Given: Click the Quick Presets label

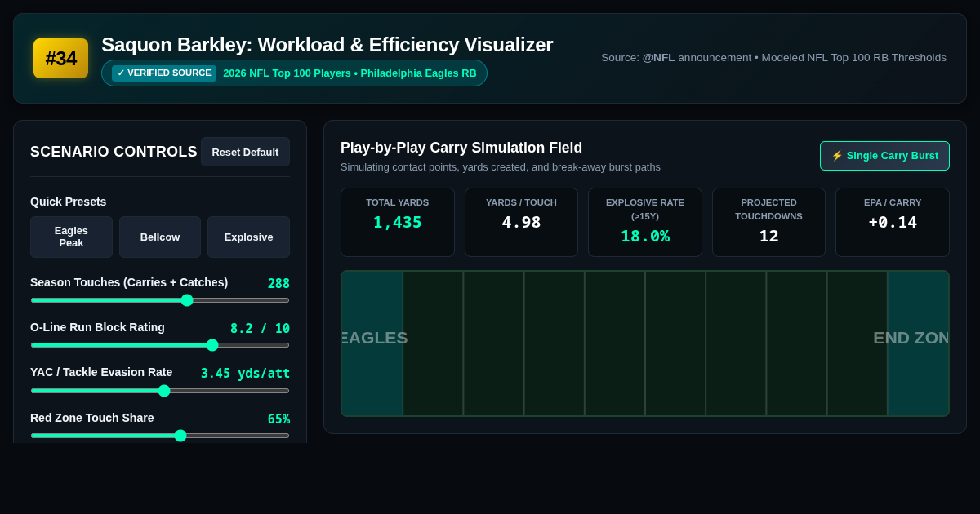Looking at the screenshot, I should [x=69, y=202].
